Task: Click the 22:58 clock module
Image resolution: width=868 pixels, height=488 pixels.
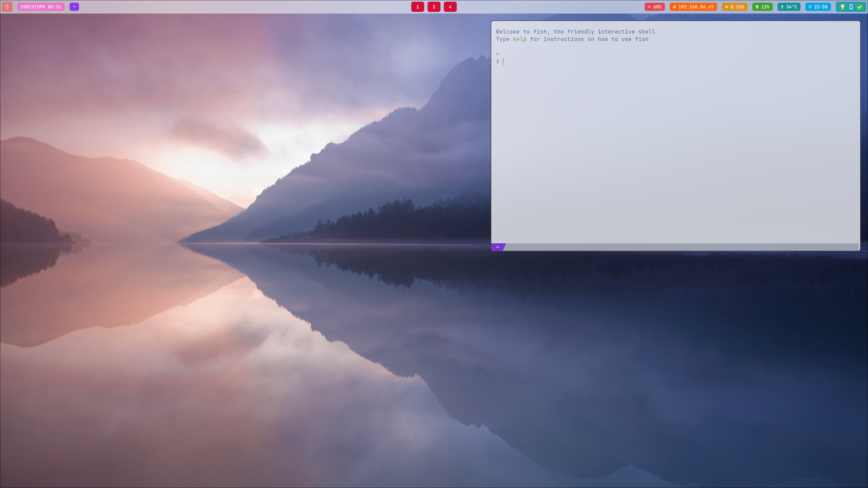Action: click(818, 7)
